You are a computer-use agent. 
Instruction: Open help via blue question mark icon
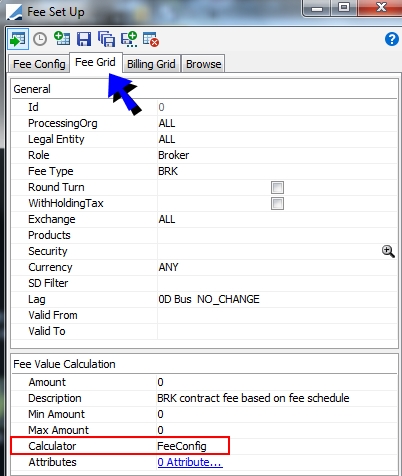click(392, 39)
